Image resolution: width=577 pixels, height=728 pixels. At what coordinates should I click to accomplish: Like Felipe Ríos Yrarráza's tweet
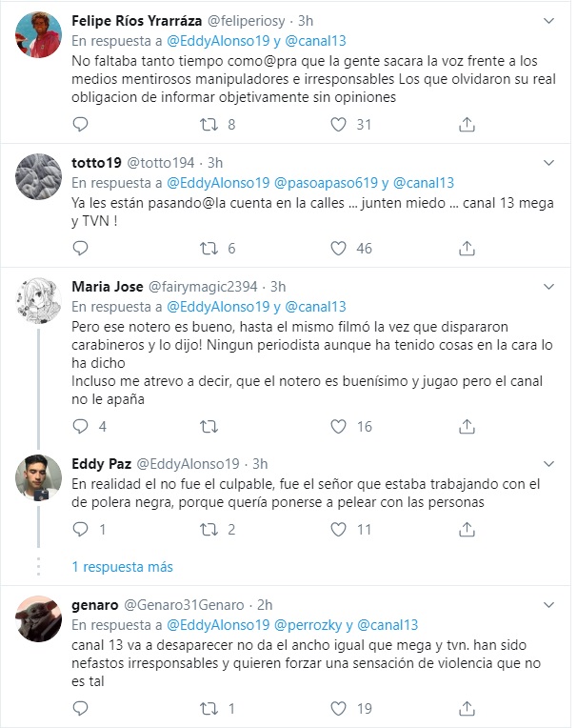tap(338, 124)
